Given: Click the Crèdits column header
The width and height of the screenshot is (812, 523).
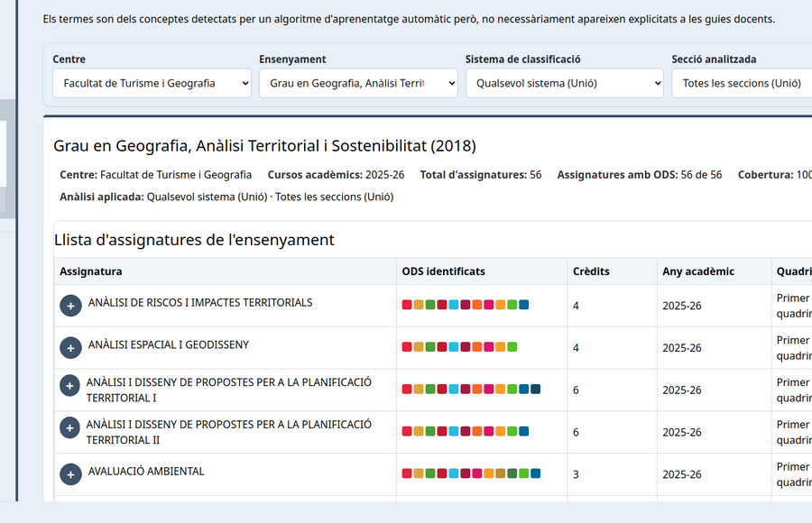Looking at the screenshot, I should click(x=590, y=271).
